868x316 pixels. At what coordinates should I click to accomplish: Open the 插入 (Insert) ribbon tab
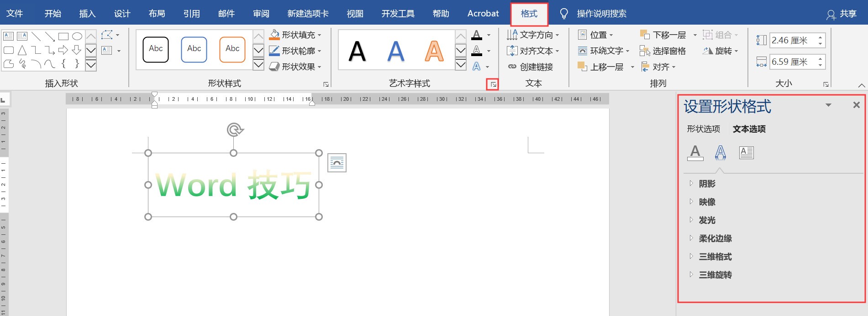87,14
